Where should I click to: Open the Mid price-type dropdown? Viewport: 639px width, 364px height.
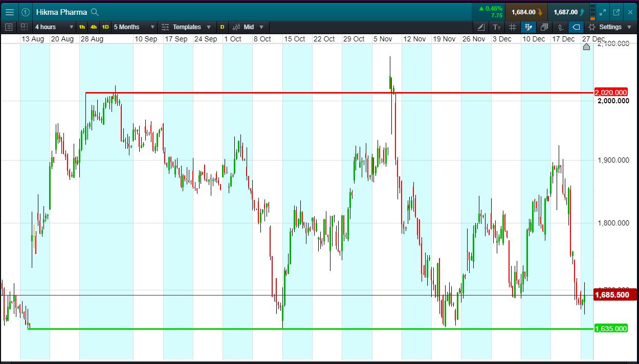[248, 27]
